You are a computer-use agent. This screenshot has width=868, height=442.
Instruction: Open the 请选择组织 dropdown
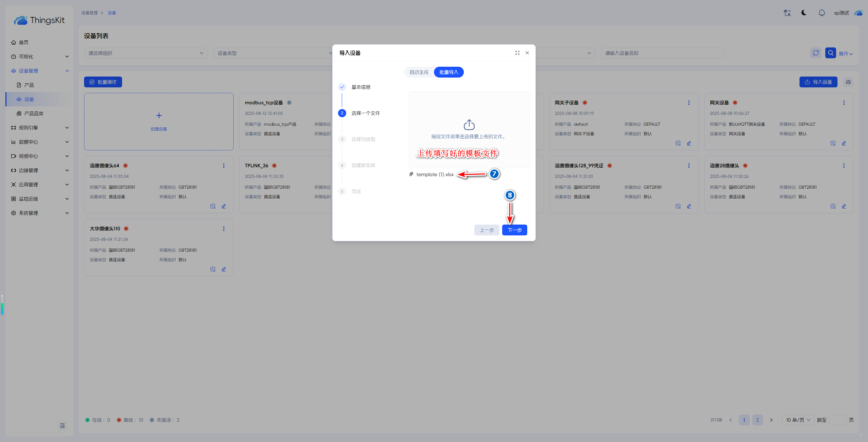[146, 53]
